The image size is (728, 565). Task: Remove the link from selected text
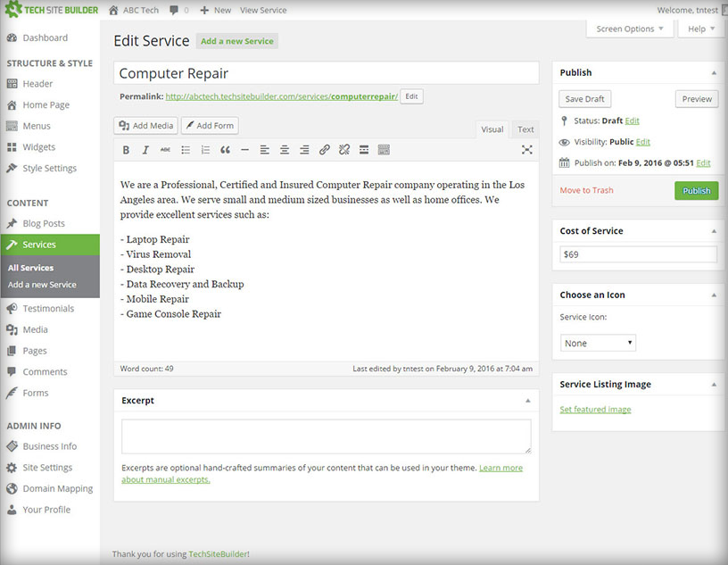point(343,149)
